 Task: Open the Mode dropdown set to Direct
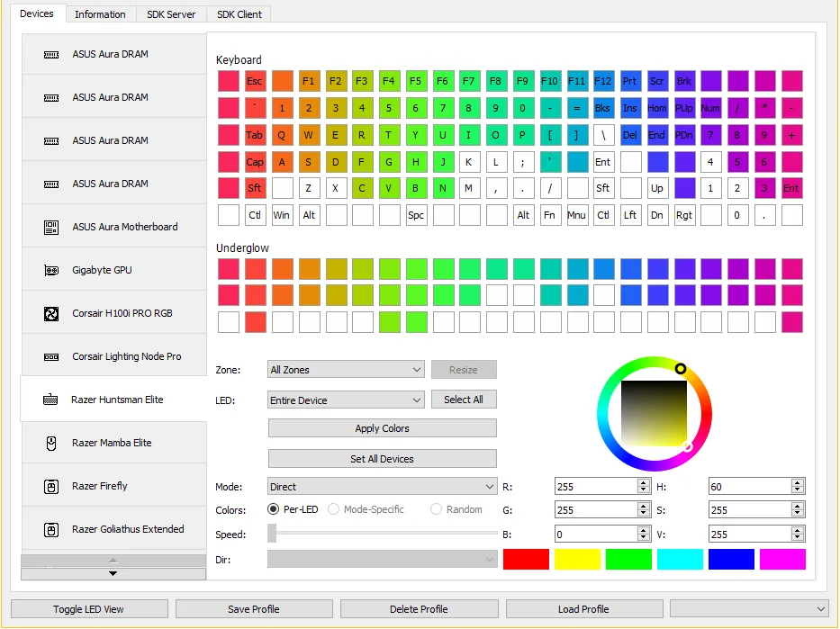pos(382,487)
